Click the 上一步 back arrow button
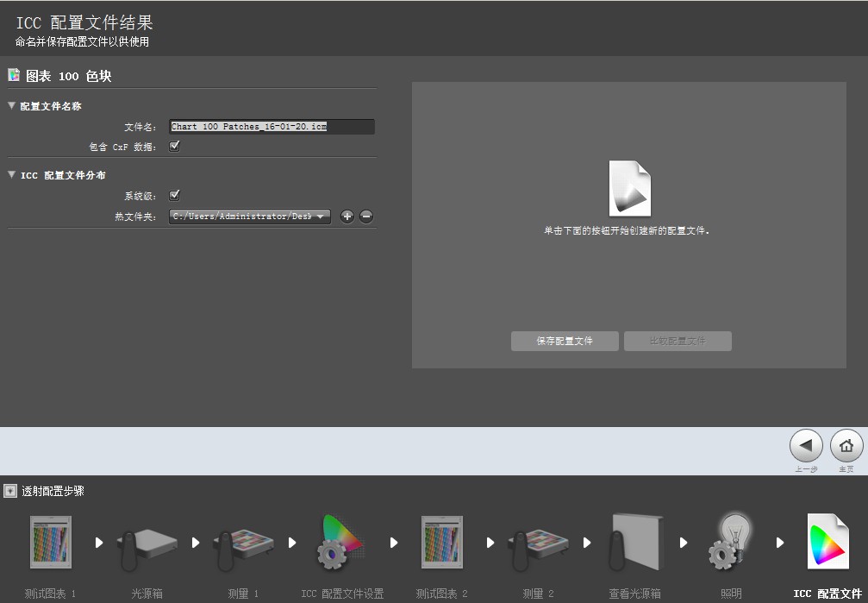 [x=805, y=446]
